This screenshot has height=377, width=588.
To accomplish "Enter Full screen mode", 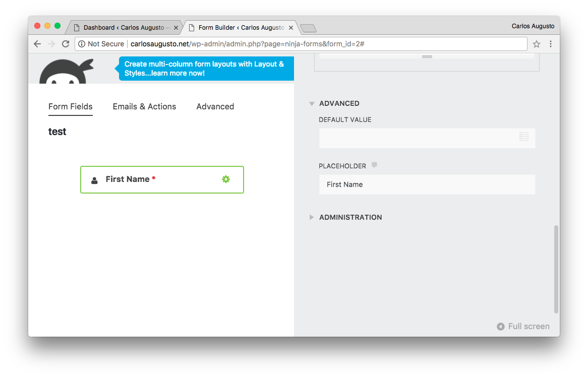I will 528,326.
